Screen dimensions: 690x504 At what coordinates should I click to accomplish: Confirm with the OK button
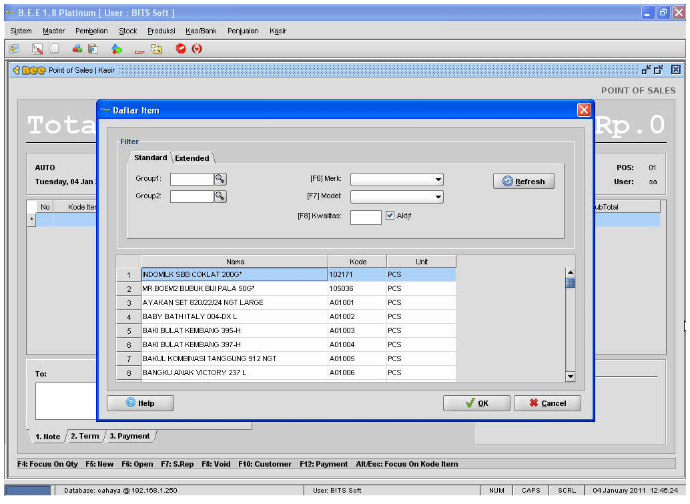click(477, 403)
